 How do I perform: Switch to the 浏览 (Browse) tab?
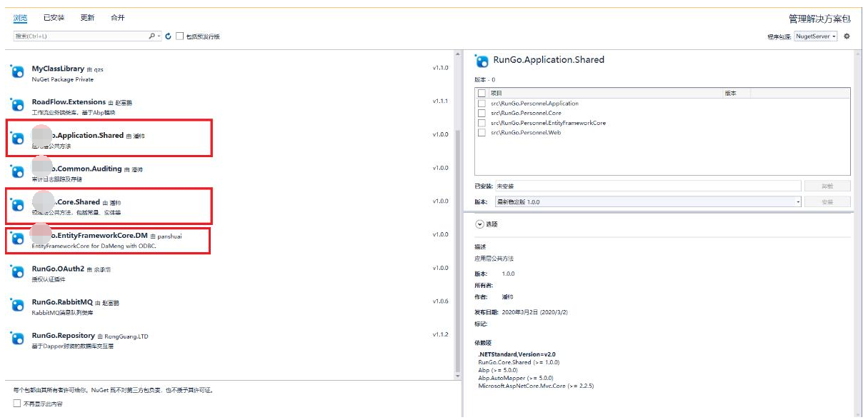21,18
